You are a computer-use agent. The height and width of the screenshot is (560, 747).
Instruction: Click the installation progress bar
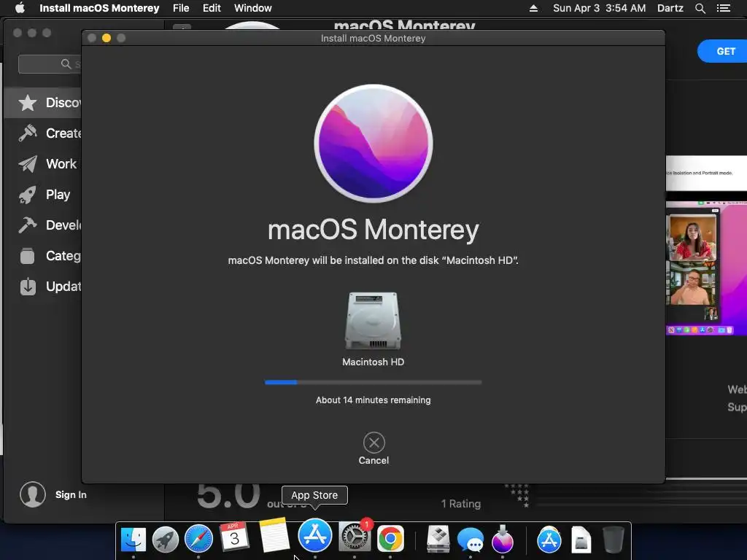point(373,382)
